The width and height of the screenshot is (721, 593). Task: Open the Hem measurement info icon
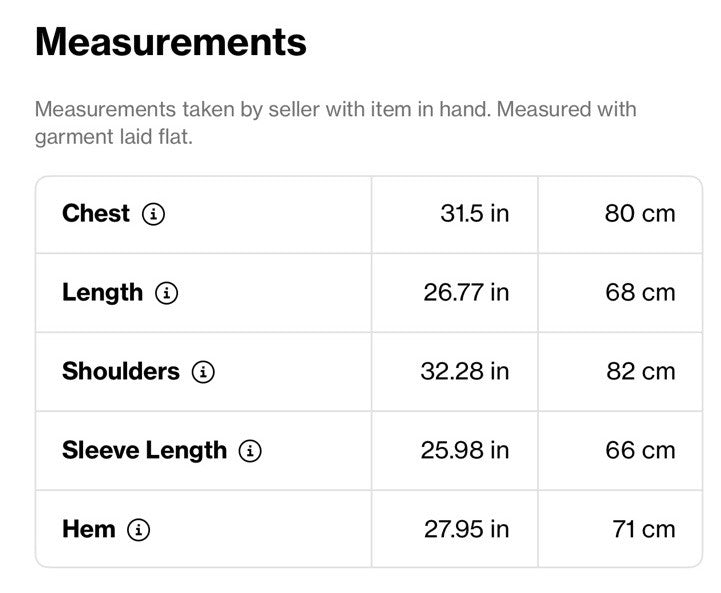pos(138,530)
